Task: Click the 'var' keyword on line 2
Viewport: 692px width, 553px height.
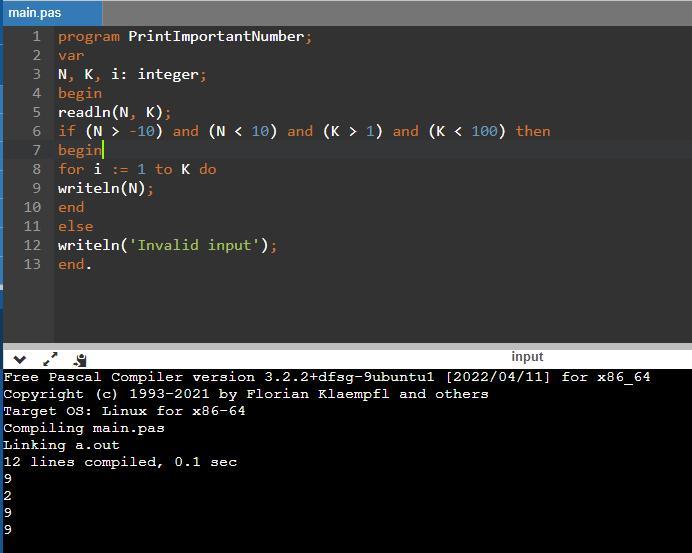Action: pos(71,55)
